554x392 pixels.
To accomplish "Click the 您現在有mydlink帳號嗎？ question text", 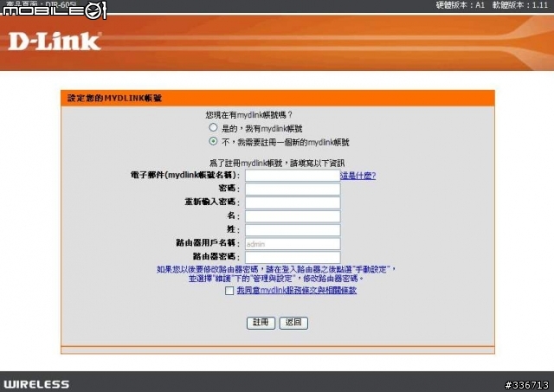I will 248,115.
